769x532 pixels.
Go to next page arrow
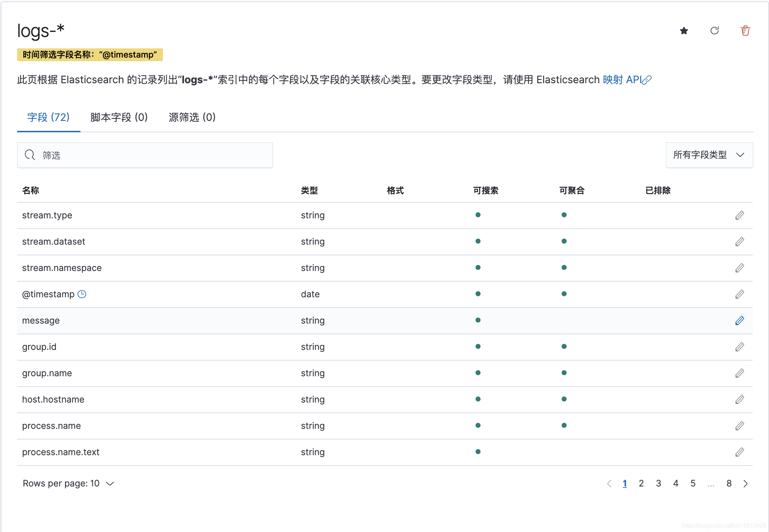point(746,484)
